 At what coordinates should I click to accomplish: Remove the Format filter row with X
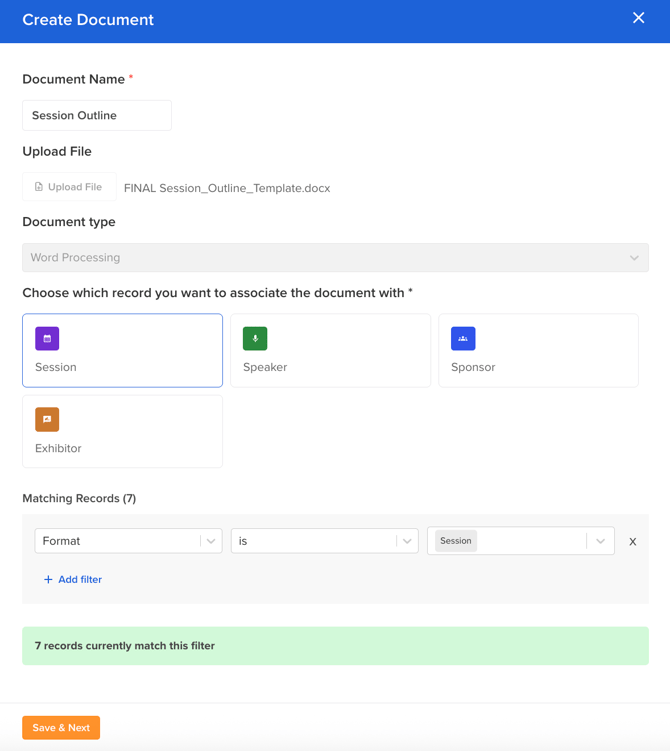(632, 542)
